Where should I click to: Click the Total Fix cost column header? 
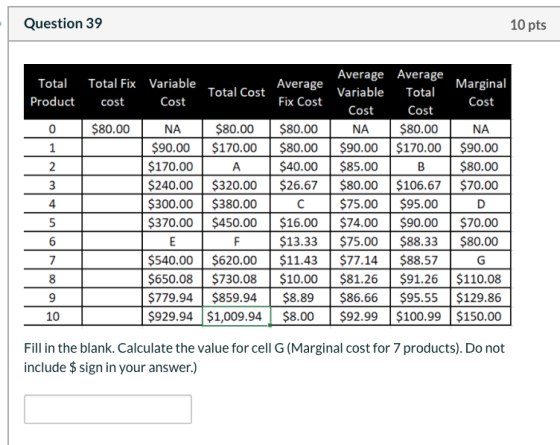tap(112, 92)
